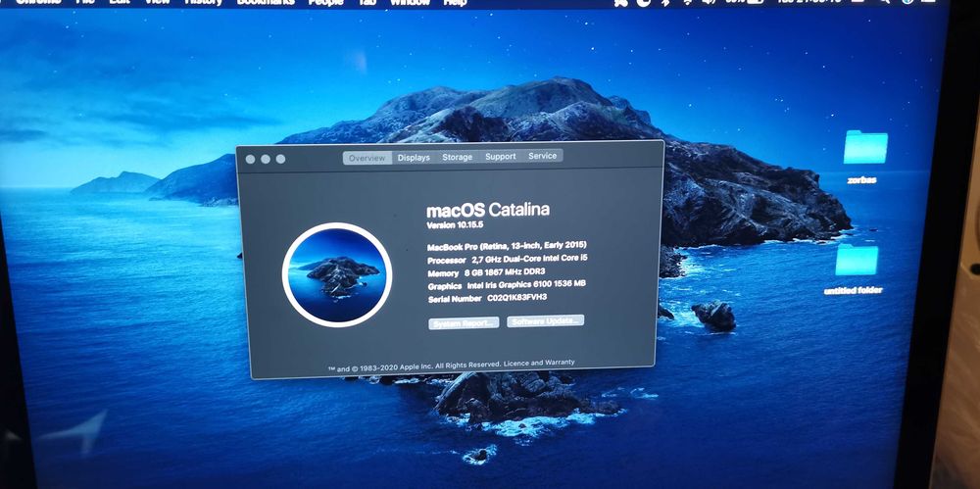Select the Service tab

tap(543, 156)
